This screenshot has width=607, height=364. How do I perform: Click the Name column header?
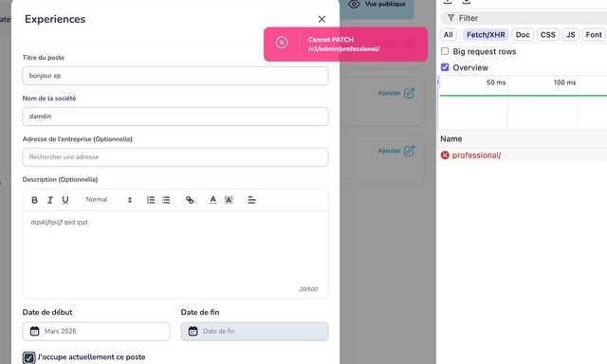click(x=523, y=138)
